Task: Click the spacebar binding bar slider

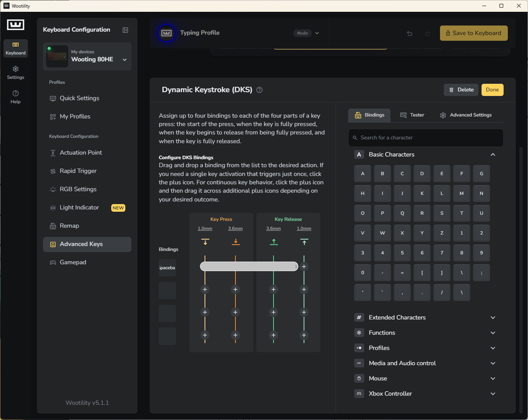Action: click(x=248, y=267)
